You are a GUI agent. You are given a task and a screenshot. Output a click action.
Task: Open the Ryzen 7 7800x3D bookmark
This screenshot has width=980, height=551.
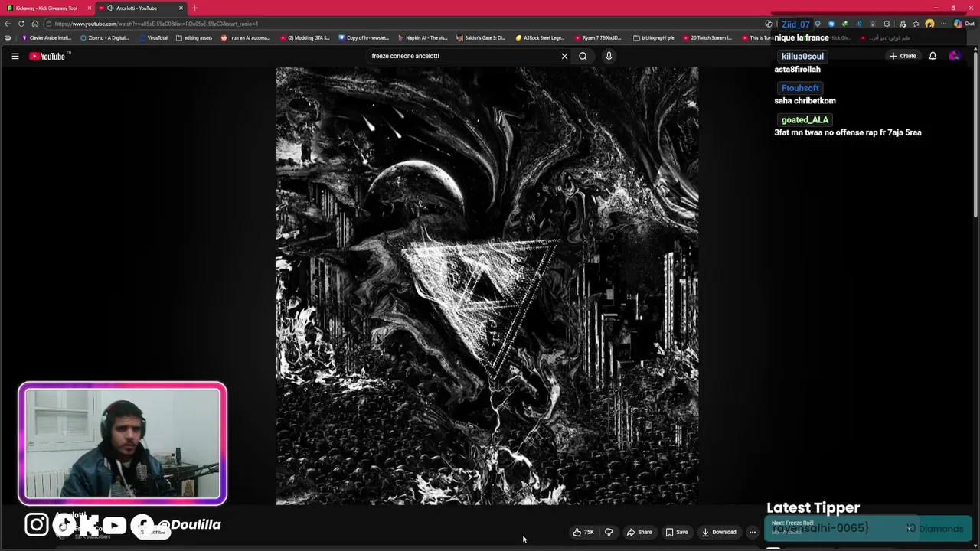[x=599, y=37]
